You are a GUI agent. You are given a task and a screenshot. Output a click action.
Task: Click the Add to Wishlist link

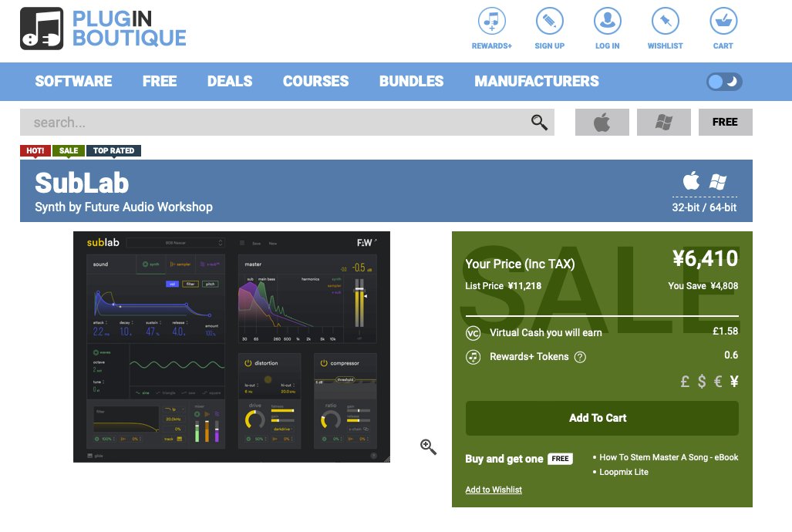[494, 490]
